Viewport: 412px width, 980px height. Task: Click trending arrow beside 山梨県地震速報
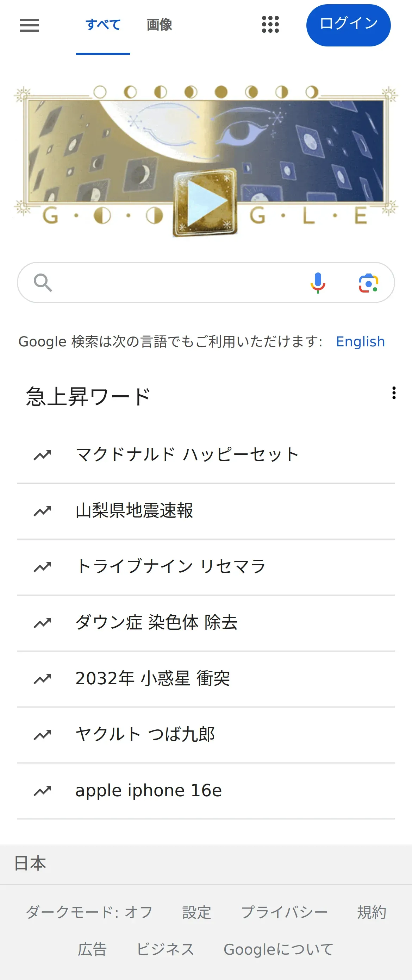pyautogui.click(x=42, y=510)
